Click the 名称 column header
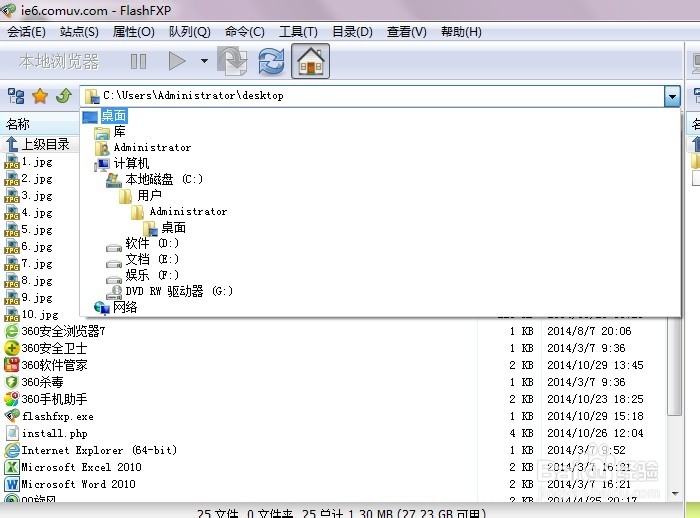Viewport: 700px width, 518px height. pyautogui.click(x=40, y=124)
